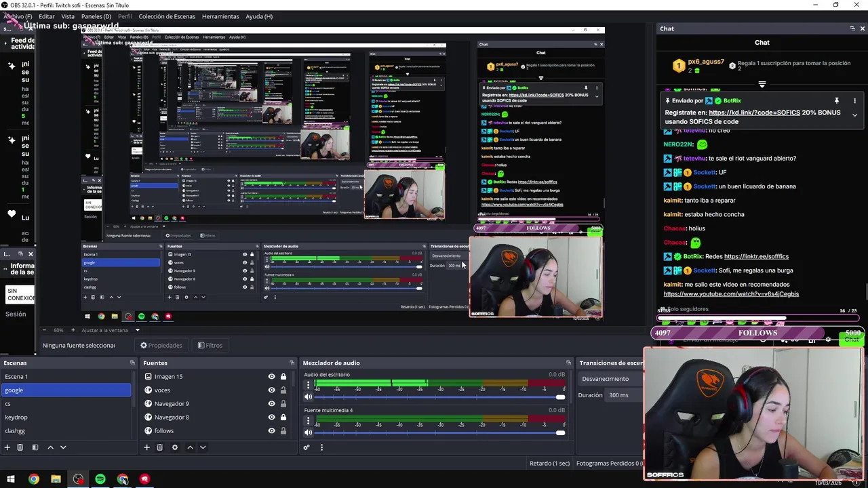Lock the voces source
Screen dimensions: 868x488
coord(283,390)
